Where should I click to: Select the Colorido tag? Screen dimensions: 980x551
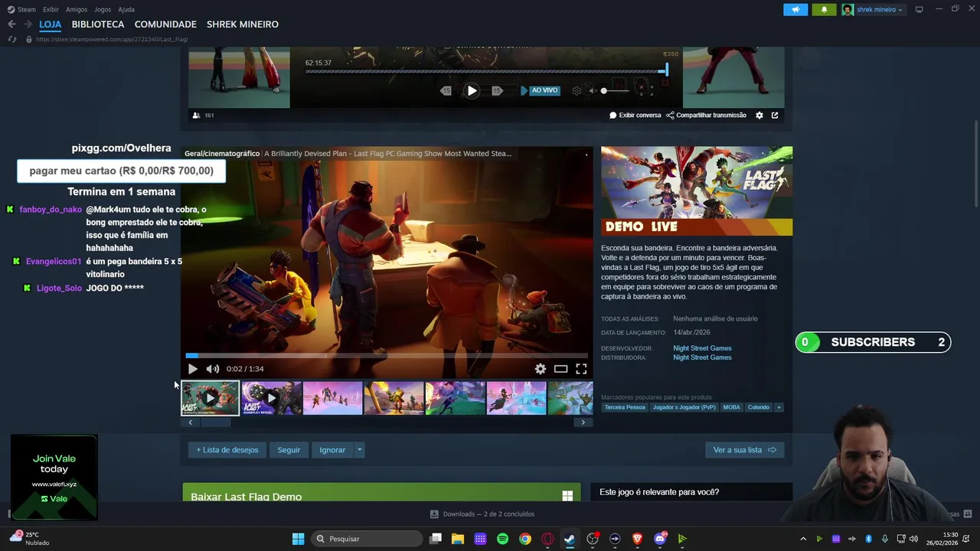759,407
